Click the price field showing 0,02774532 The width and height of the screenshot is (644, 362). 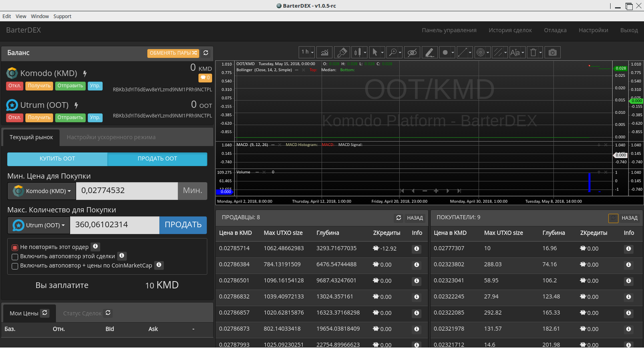click(x=127, y=191)
